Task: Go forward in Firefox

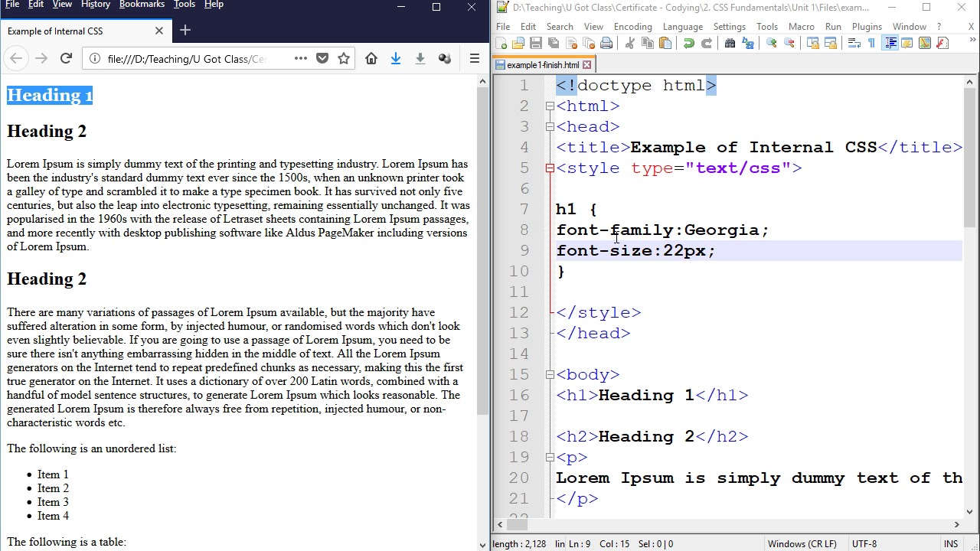Action: [41, 58]
